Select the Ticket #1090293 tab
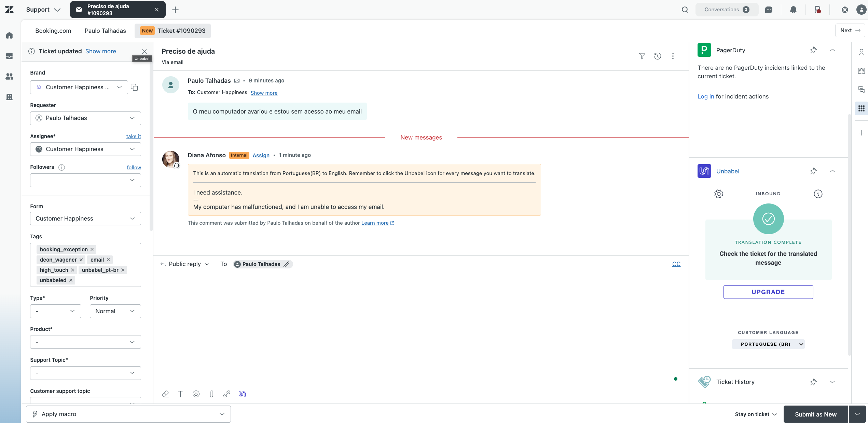This screenshot has width=868, height=423. click(x=173, y=31)
